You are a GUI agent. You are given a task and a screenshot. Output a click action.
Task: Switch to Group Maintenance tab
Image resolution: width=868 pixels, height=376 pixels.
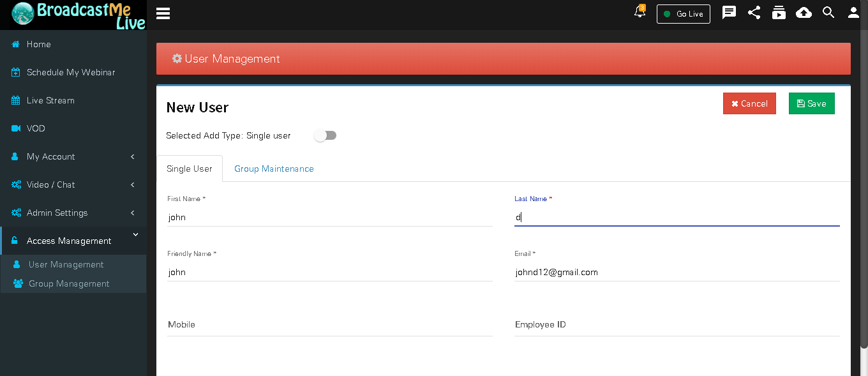coord(274,169)
